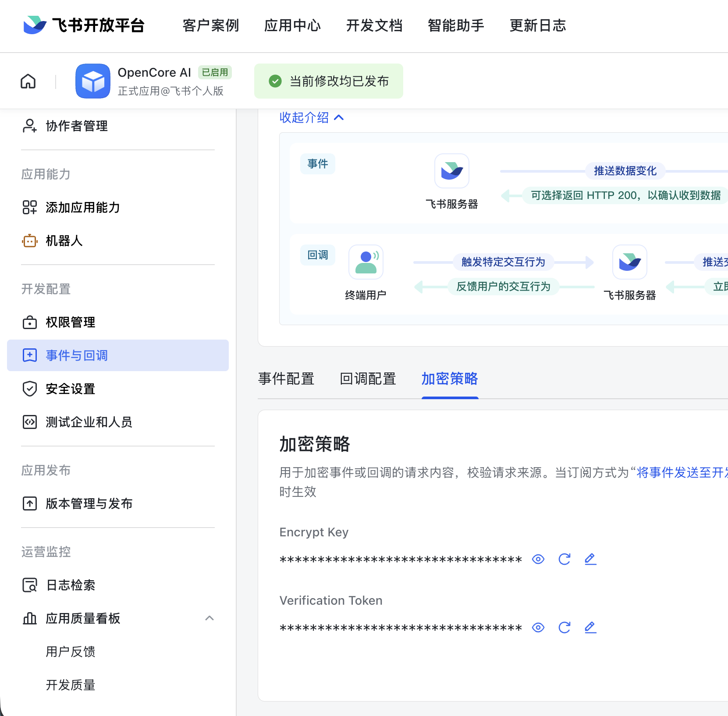Refresh the Verification Token

pyautogui.click(x=565, y=627)
